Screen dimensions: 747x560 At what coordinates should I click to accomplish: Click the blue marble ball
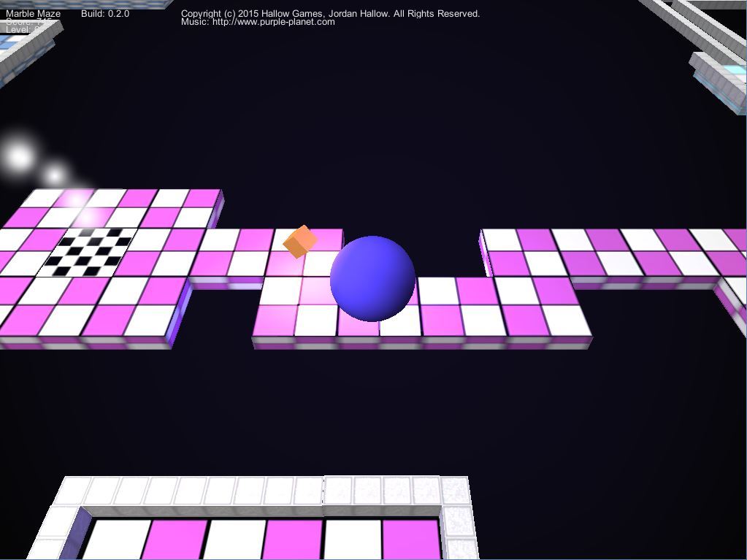point(372,278)
